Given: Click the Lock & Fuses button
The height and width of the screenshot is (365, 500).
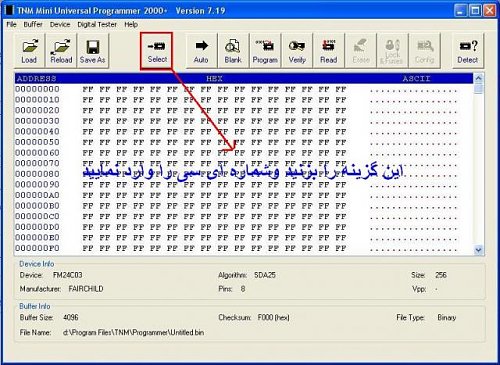Looking at the screenshot, I should [x=392, y=51].
